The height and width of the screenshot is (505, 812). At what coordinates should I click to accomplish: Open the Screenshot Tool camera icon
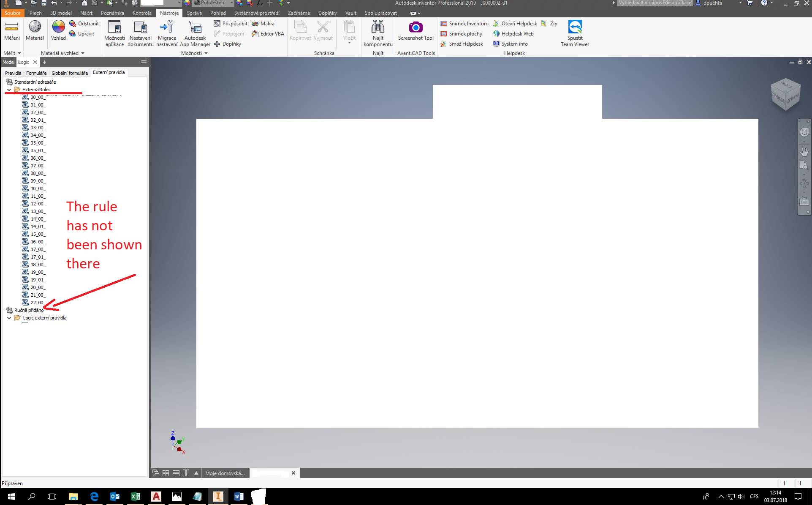tap(416, 27)
